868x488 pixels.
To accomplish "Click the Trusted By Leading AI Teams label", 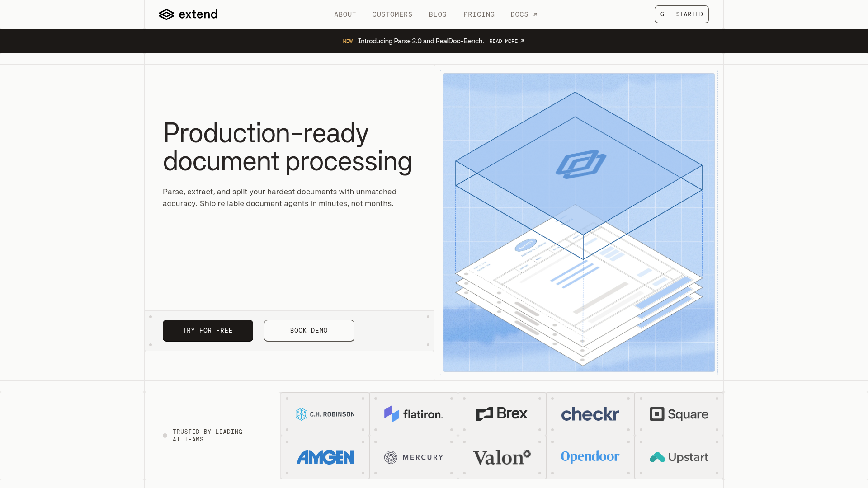I will pos(208,436).
